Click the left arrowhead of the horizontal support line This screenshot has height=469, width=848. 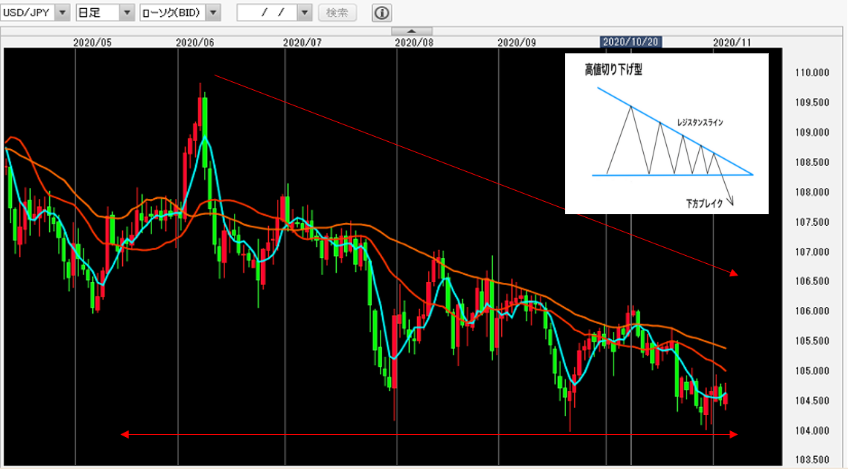(125, 434)
